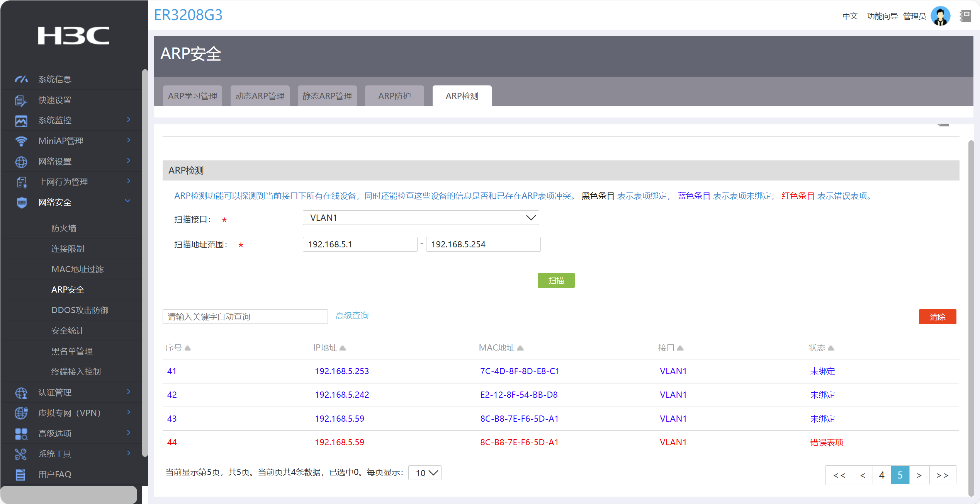Click the system tools wrench icon
This screenshot has width=980, height=504.
coord(21,454)
